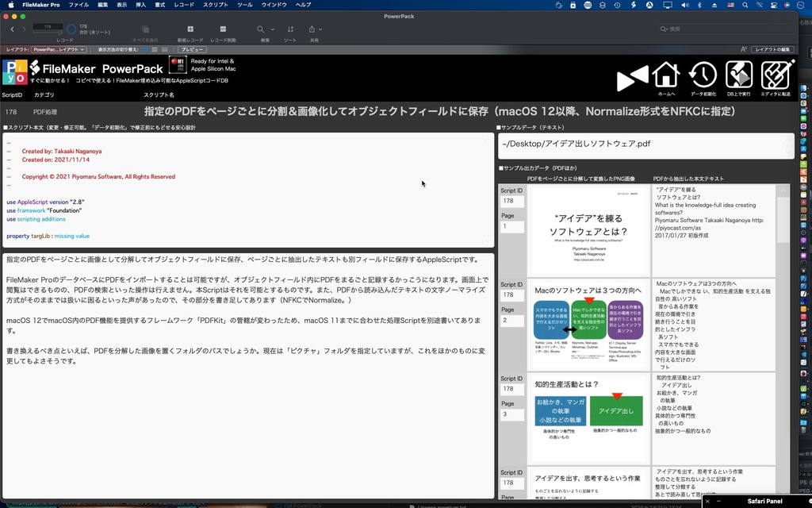Viewport: 812px width, 508px height.
Task: Click the エディタに転送 transfer icon
Action: pos(776,76)
